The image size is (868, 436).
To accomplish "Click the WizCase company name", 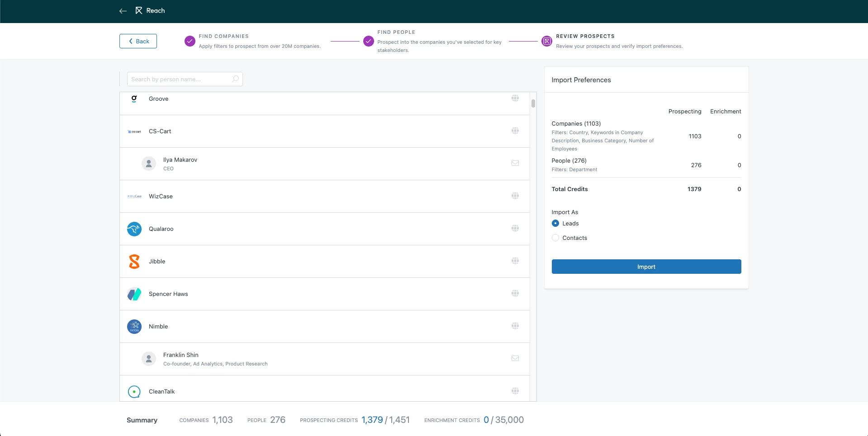I will pyautogui.click(x=161, y=196).
